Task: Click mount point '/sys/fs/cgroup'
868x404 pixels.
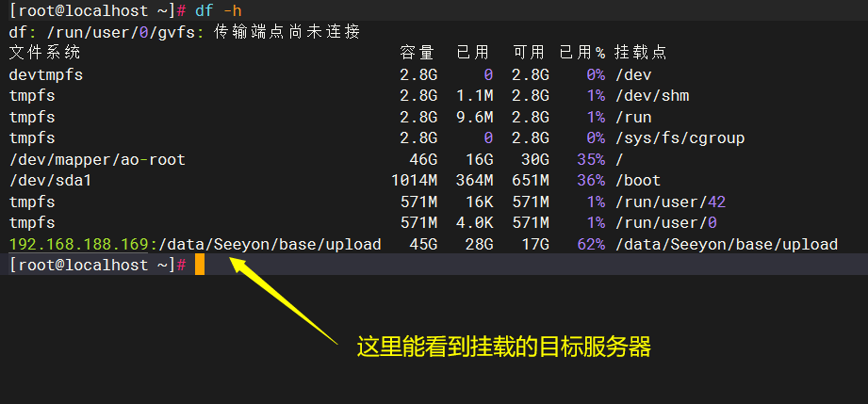Action: 680,137
